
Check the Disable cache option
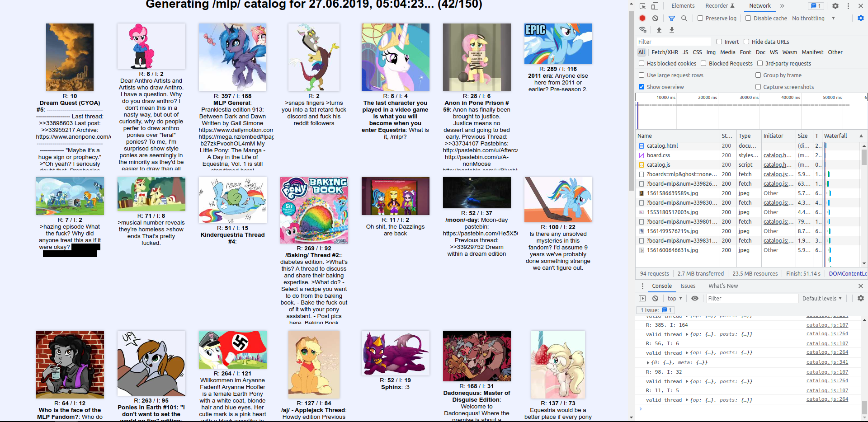point(748,18)
